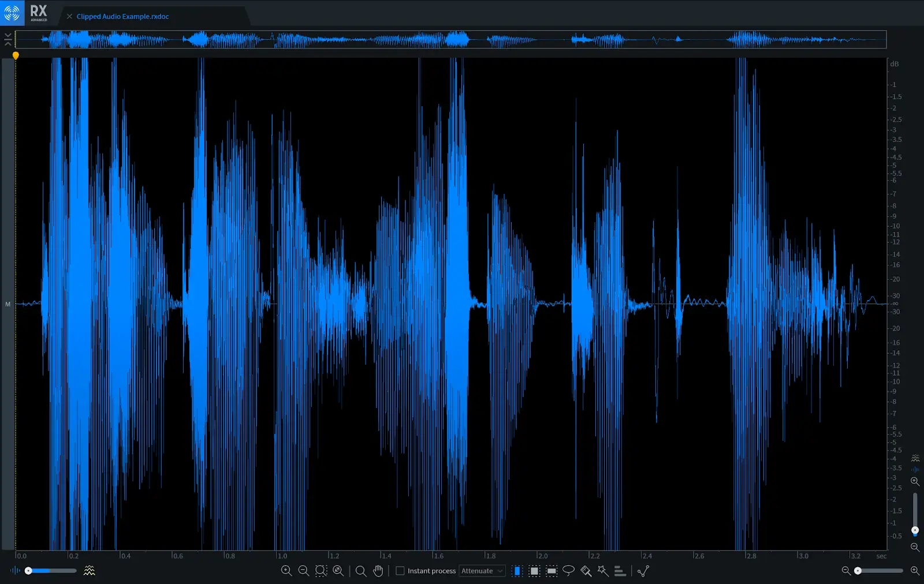Click the Zoom to selection icon
924x584 pixels.
point(321,571)
